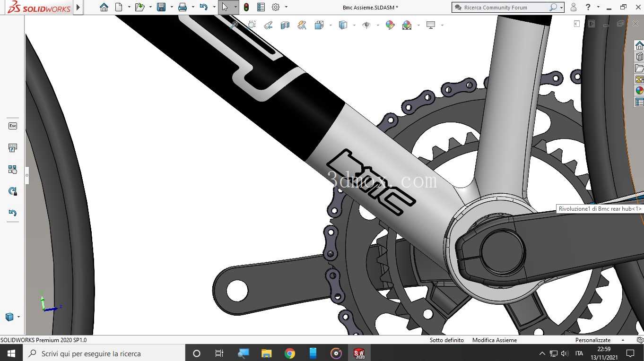The image size is (644, 361).
Task: Open the Options gear dropdown arrow
Action: click(286, 7)
